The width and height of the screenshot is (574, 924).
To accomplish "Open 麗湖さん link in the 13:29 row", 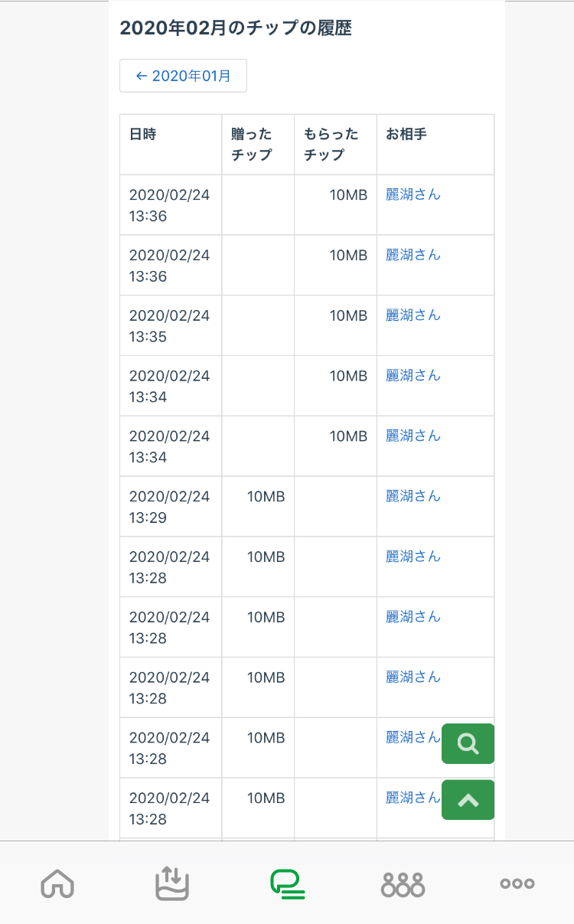I will [413, 496].
